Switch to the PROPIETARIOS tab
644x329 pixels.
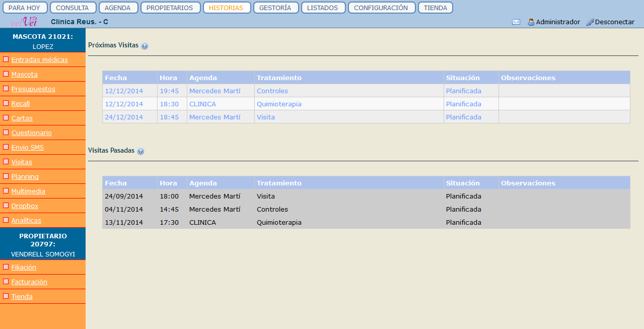(x=169, y=8)
